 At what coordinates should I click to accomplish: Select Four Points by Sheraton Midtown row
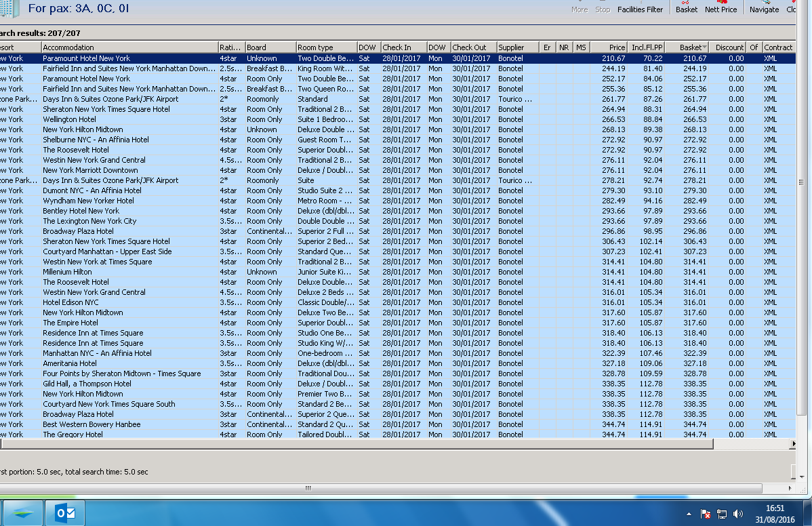(x=398, y=373)
